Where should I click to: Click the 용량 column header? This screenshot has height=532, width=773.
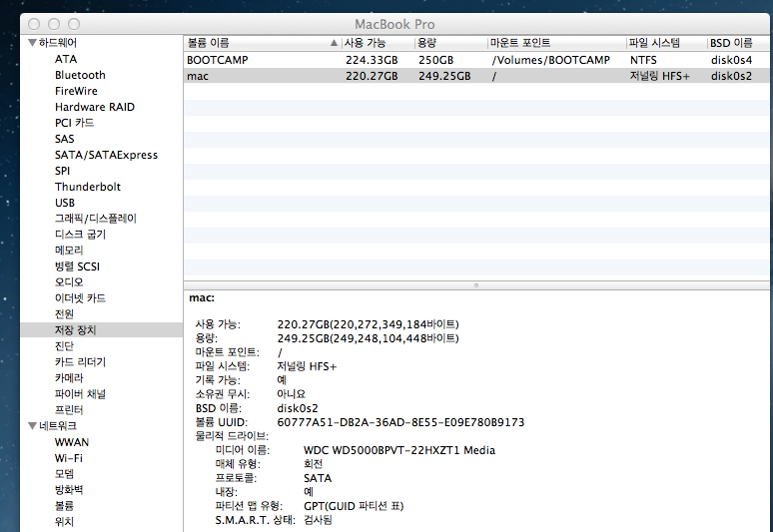tap(449, 43)
